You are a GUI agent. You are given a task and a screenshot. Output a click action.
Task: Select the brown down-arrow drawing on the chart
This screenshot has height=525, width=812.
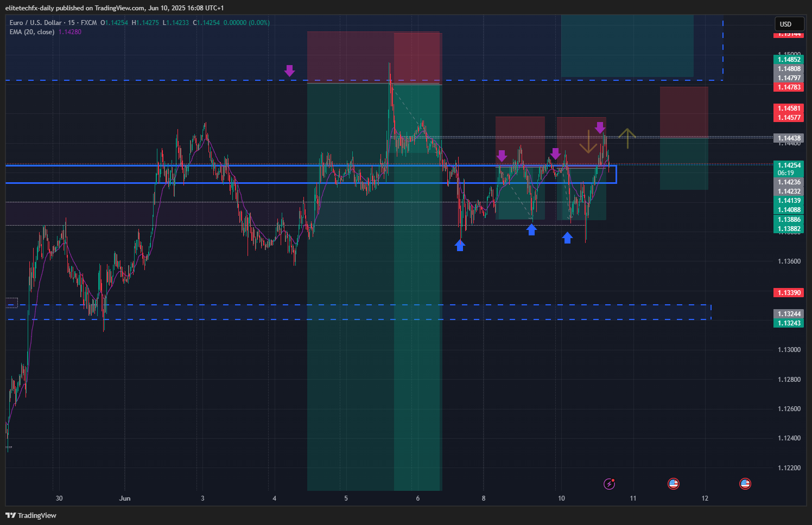pyautogui.click(x=588, y=142)
